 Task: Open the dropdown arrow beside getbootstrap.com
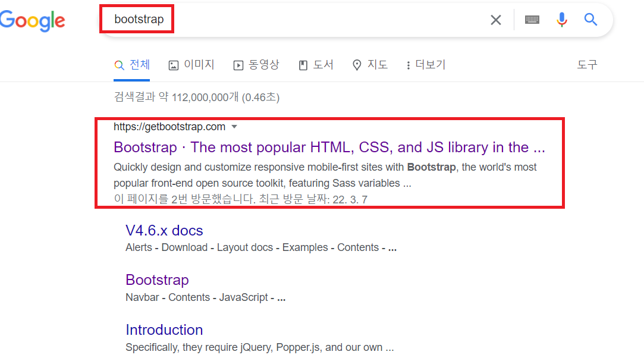pos(234,127)
